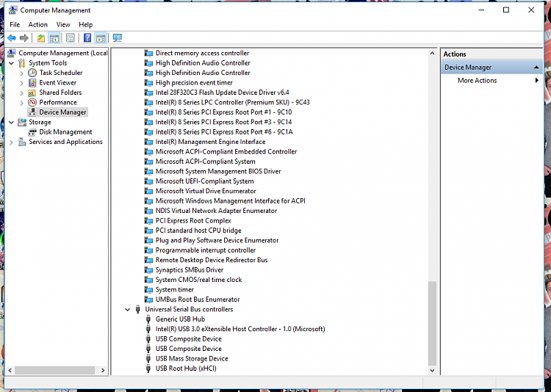Select Intel(R) Management Engine Interface device

(x=211, y=142)
